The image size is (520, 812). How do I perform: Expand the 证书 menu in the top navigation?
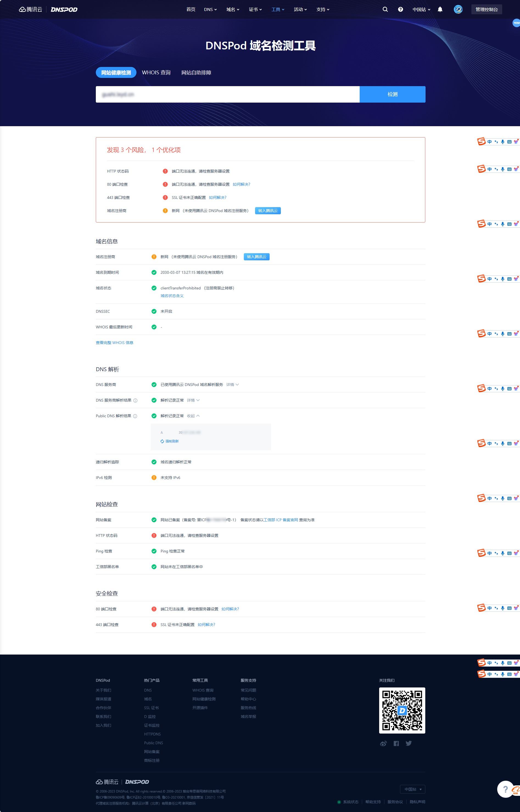pos(255,9)
